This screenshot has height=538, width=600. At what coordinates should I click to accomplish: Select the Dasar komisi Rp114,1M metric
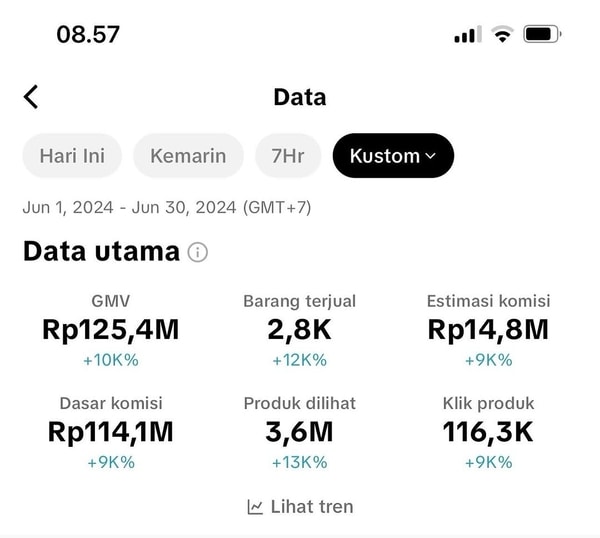[x=111, y=433]
